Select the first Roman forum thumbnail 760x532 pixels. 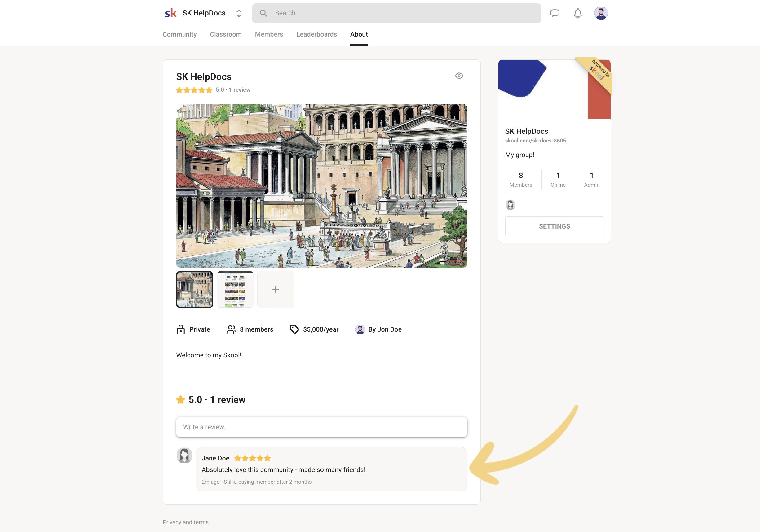(x=195, y=289)
